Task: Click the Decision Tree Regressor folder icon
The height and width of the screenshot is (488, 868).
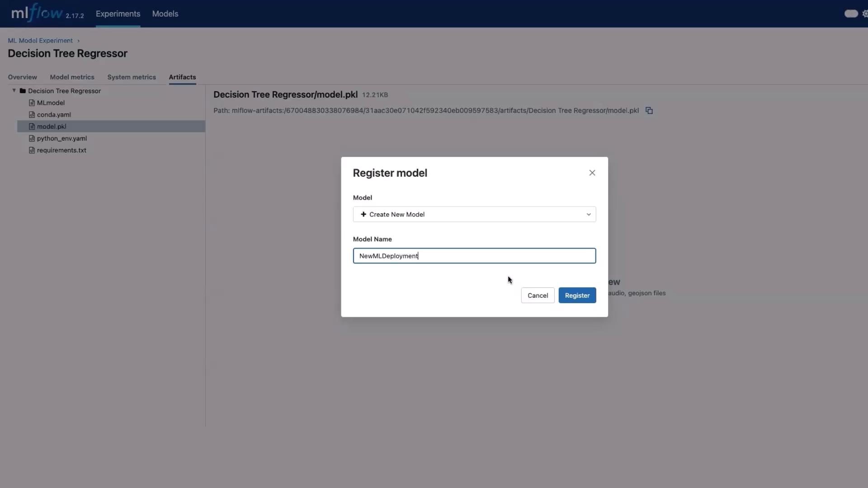Action: 23,91
